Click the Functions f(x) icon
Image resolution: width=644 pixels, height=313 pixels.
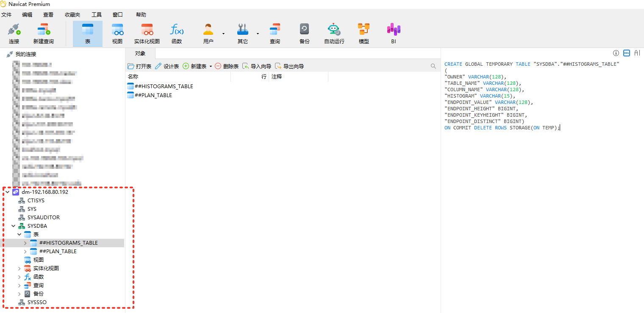[177, 30]
